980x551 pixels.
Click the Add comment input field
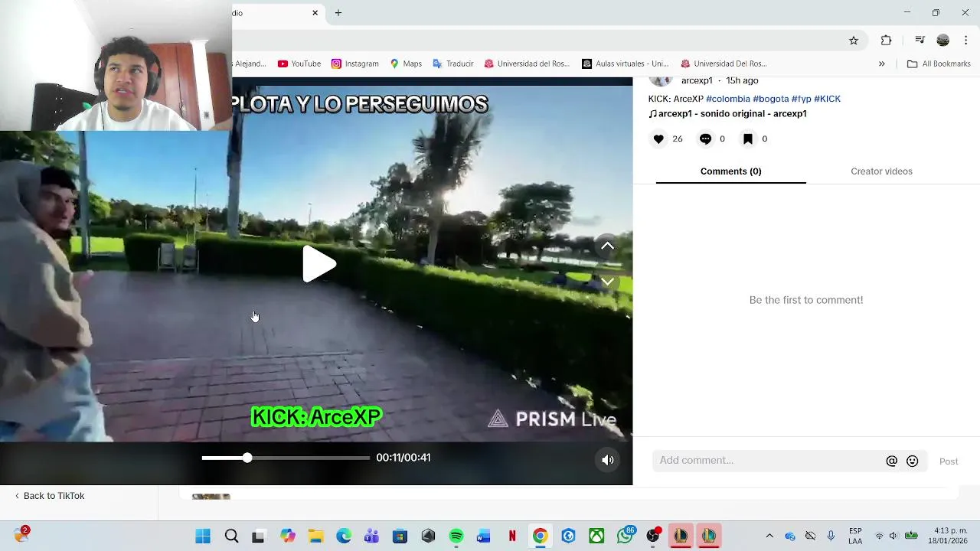[767, 461]
